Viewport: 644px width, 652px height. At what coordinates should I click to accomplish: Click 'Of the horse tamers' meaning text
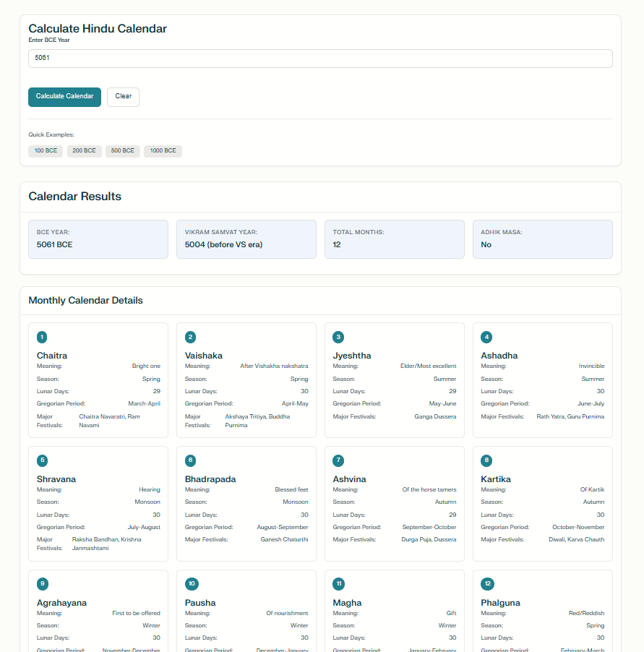429,489
